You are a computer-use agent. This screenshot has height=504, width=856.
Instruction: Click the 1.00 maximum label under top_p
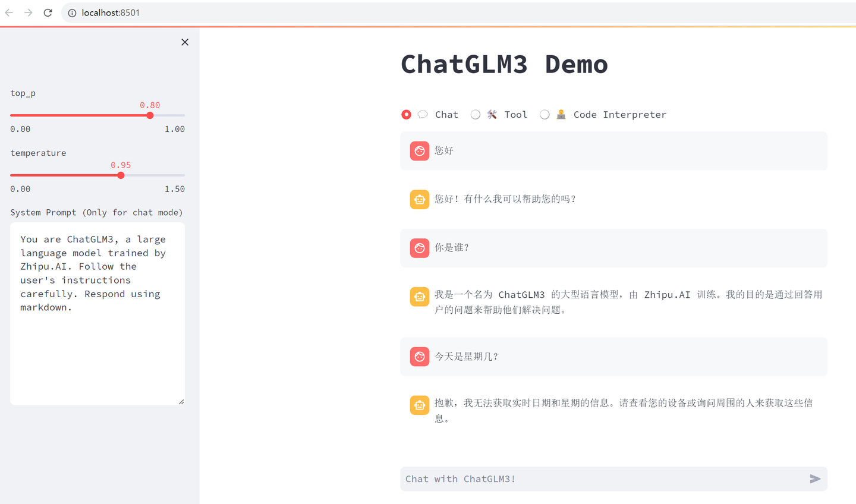(175, 129)
